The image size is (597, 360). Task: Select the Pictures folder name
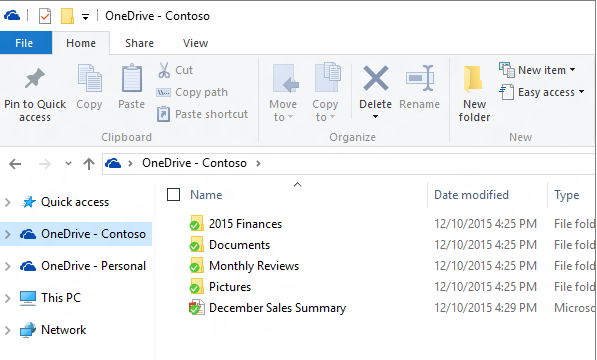(230, 287)
